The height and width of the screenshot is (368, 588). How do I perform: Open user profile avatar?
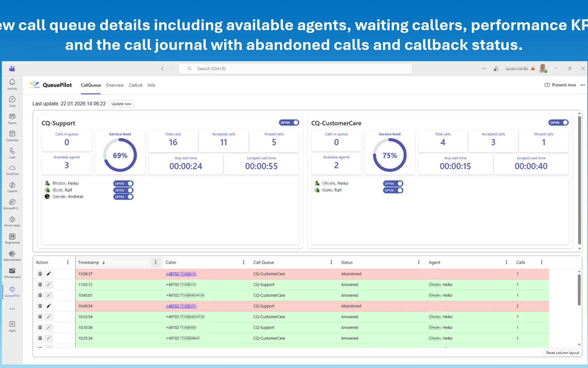click(543, 68)
